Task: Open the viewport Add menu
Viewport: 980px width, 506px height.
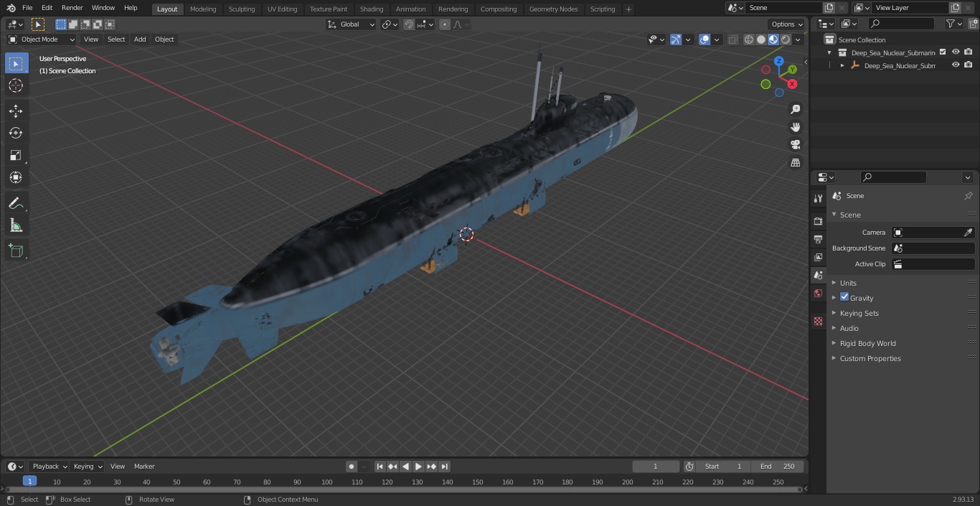Action: click(x=140, y=39)
